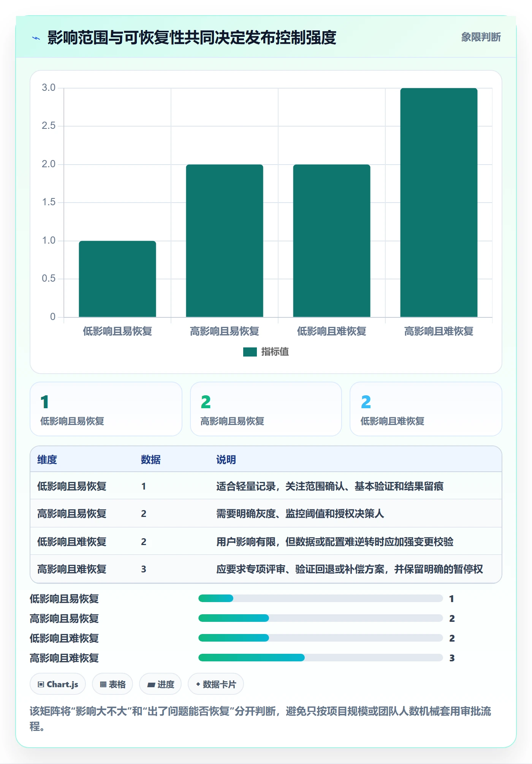Image resolution: width=532 pixels, height=764 pixels.
Task: Click the 数据卡片 tag chip
Action: coord(216,684)
